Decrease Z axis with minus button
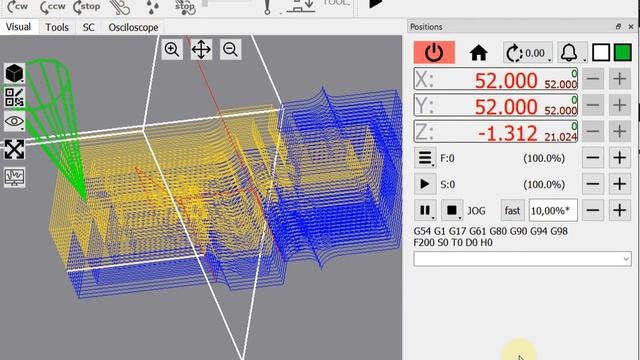This screenshot has height=360, width=640. (x=593, y=131)
